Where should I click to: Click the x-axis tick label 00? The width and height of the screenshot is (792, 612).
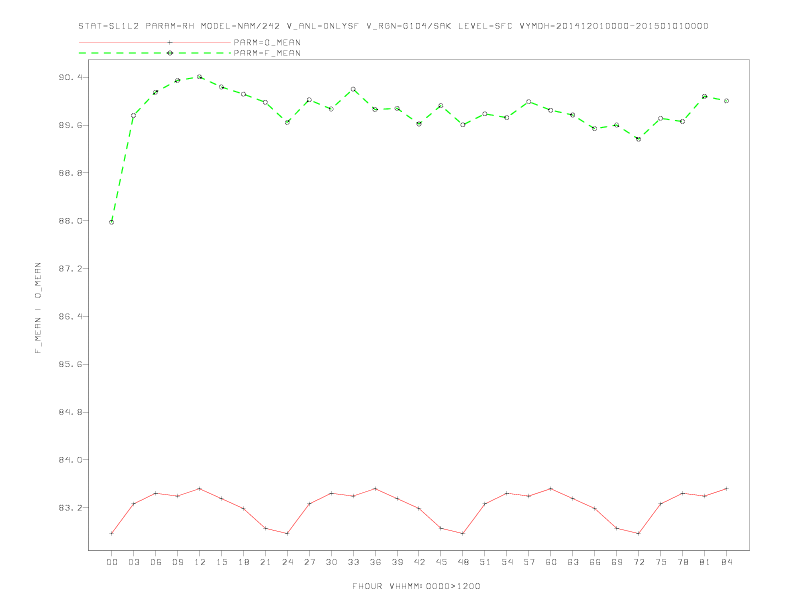112,562
